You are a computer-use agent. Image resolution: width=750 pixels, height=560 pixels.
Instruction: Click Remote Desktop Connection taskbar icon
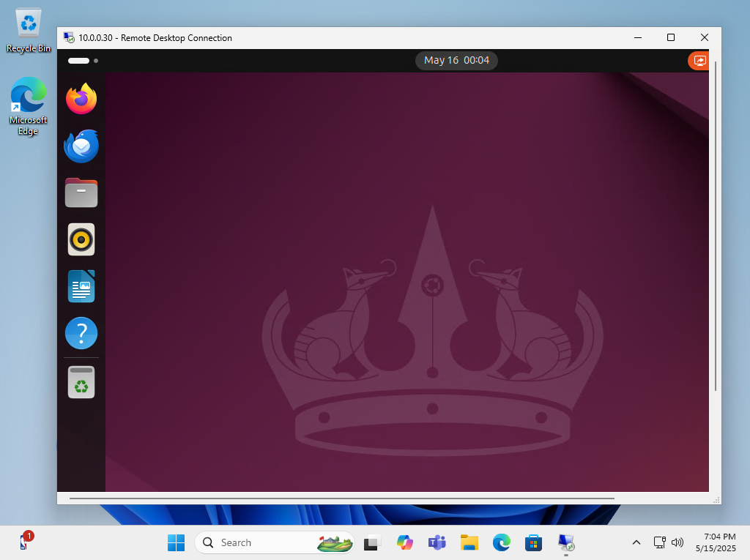[566, 542]
